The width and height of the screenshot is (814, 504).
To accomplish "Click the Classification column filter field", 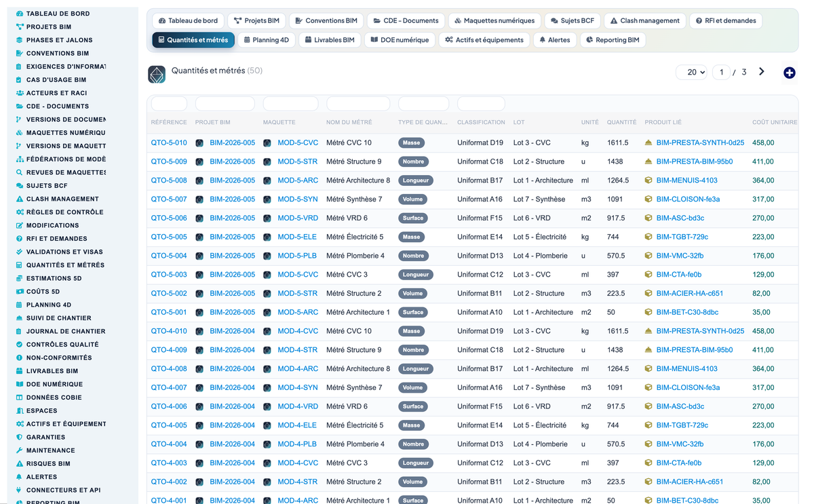I will point(481,104).
